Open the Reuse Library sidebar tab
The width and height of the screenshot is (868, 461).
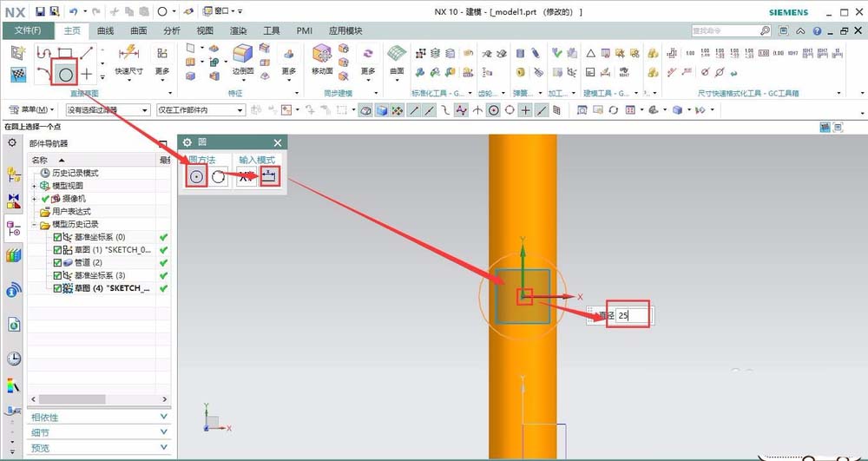pos(13,256)
